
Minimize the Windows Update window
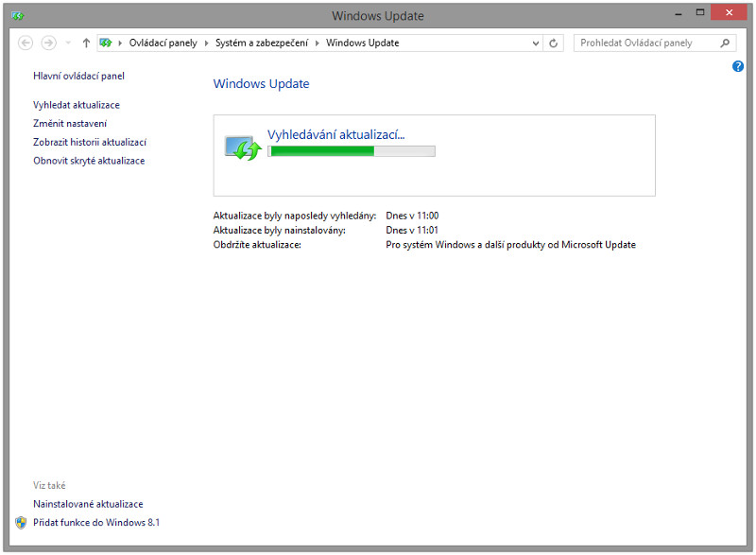679,13
